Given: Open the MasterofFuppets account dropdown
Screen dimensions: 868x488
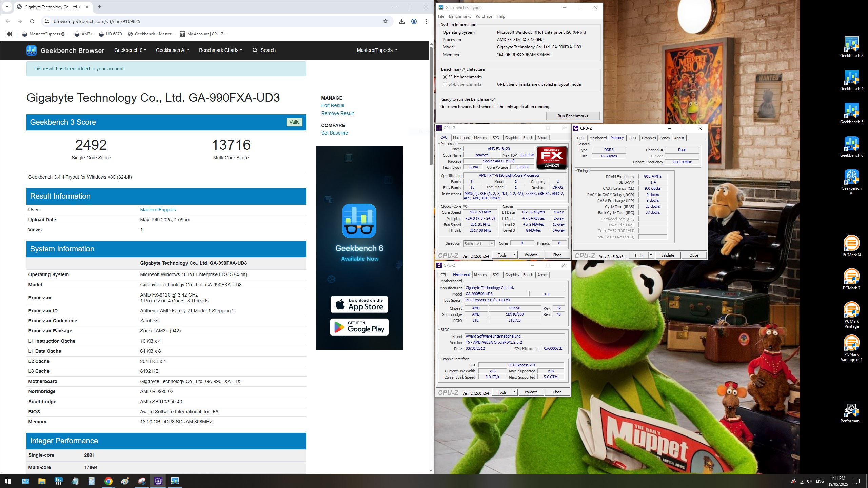Looking at the screenshot, I should (x=377, y=50).
